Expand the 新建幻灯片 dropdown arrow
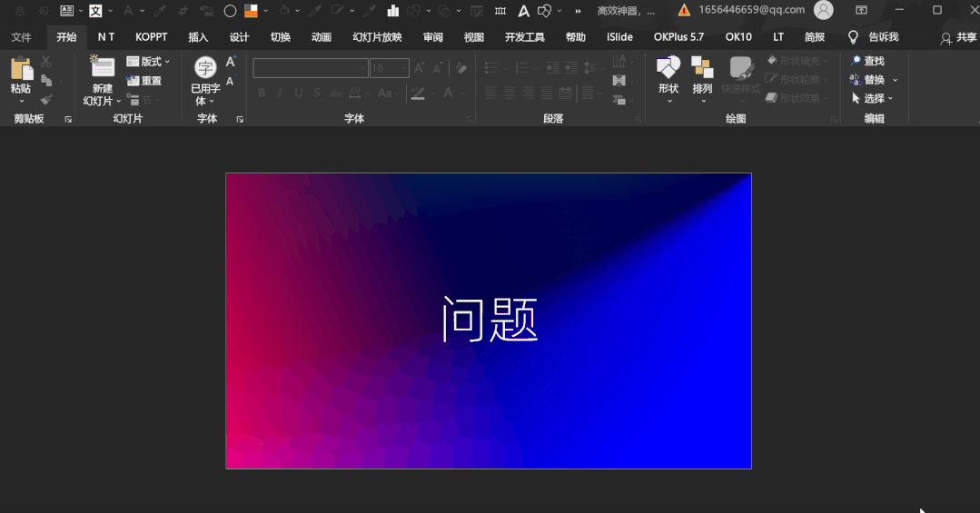 click(118, 101)
